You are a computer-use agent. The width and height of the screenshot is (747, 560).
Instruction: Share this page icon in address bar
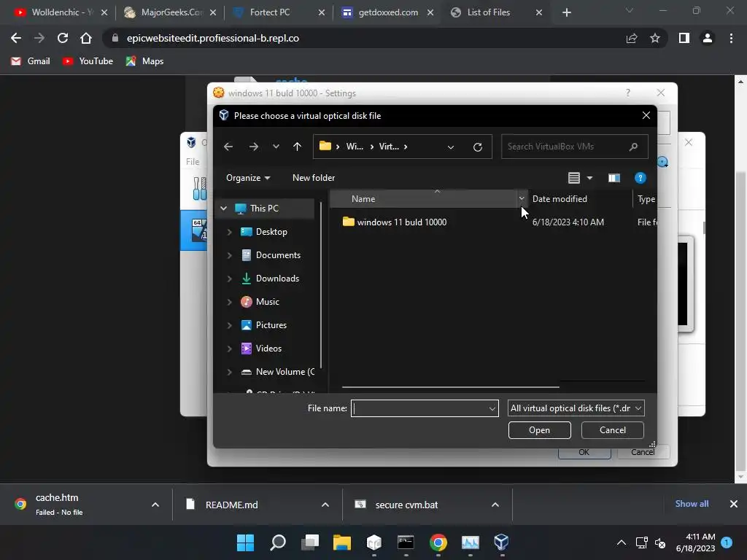pyautogui.click(x=632, y=38)
